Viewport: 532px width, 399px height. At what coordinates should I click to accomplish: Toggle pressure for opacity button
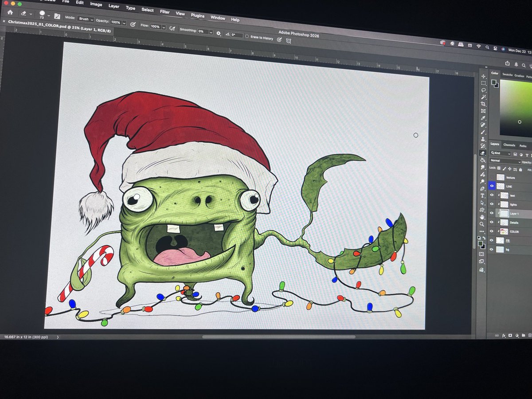133,24
